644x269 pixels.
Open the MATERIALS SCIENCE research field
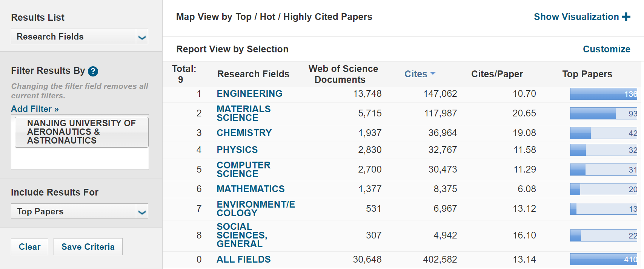pos(243,113)
